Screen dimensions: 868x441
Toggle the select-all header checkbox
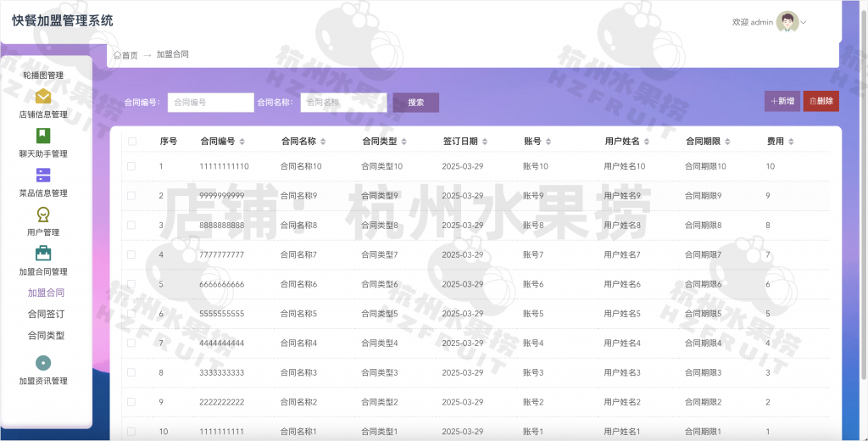coord(131,142)
